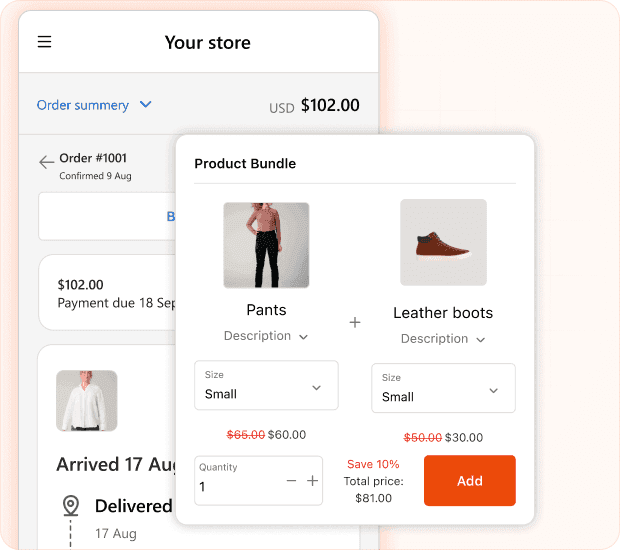Expand the Order summery chevron
The height and width of the screenshot is (550, 620).
[146, 104]
